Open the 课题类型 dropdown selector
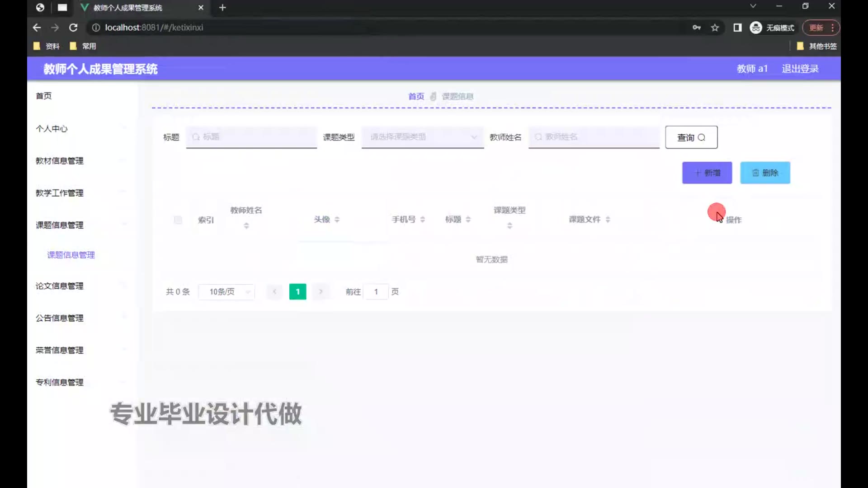This screenshot has height=488, width=868. 422,137
